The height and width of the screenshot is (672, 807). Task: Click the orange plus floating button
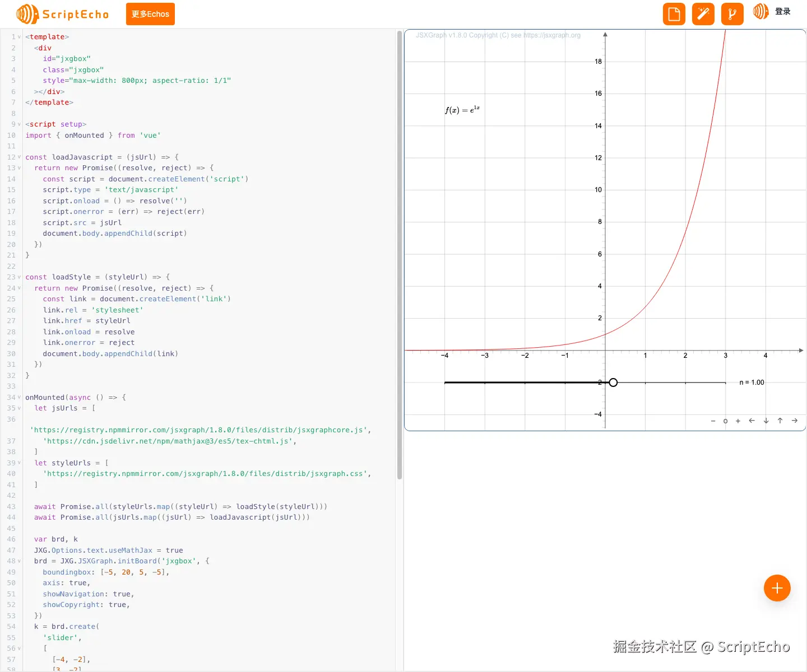[777, 588]
